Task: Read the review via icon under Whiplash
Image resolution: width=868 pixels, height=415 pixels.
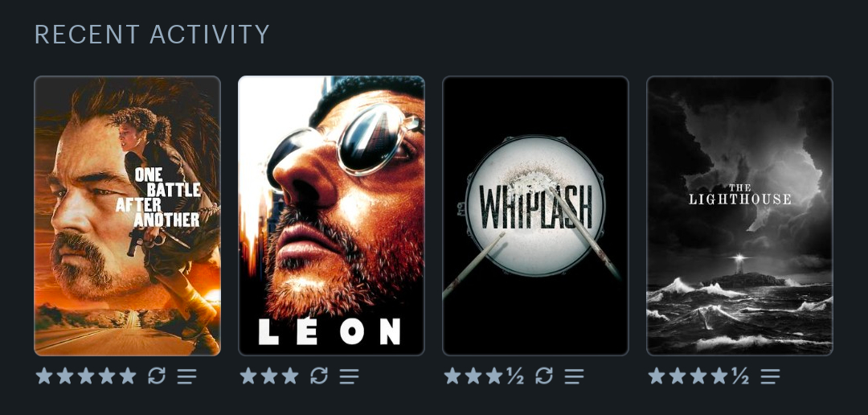Action: pos(574,376)
